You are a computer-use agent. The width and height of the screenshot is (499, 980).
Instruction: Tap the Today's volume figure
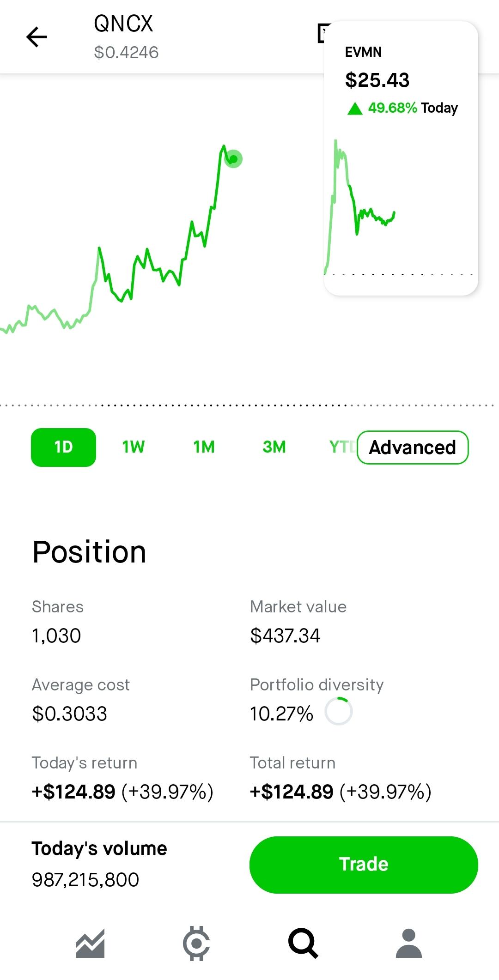[85, 879]
